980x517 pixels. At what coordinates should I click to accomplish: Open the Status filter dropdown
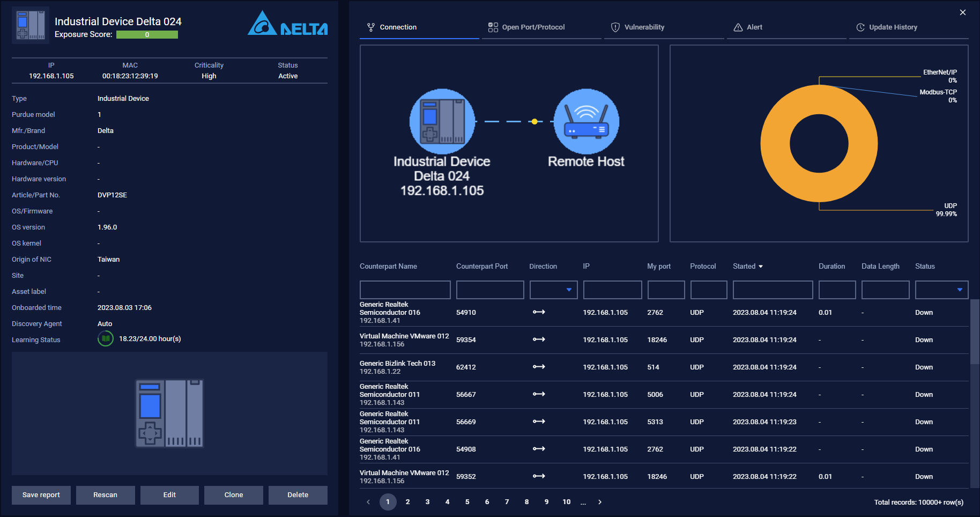click(x=941, y=290)
